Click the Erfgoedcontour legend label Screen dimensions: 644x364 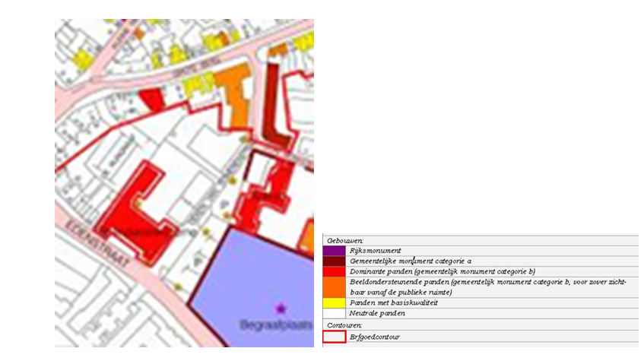[x=375, y=336]
